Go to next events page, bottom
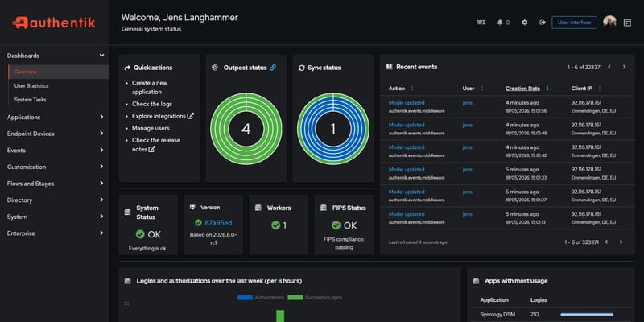Screen dimensions: 644x322 pos(621,242)
